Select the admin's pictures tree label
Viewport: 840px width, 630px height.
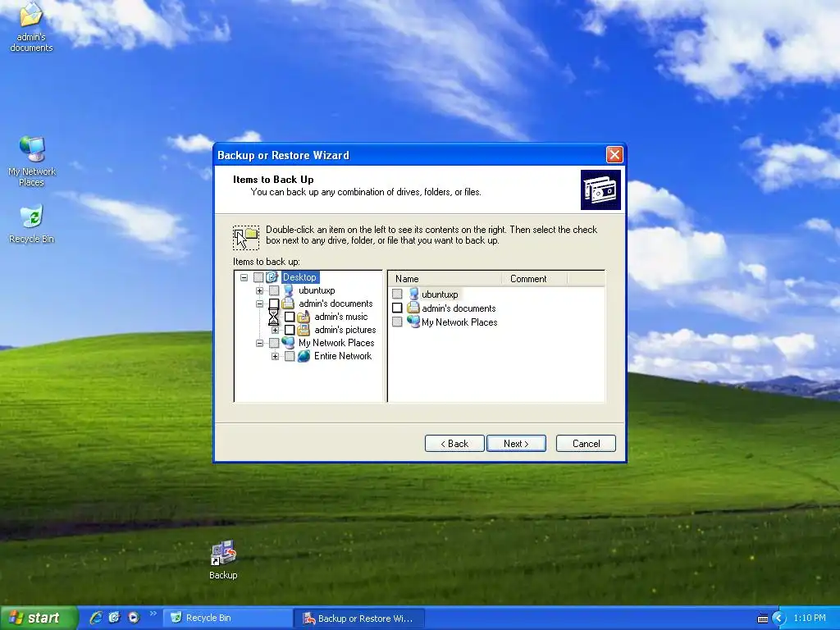(345, 330)
